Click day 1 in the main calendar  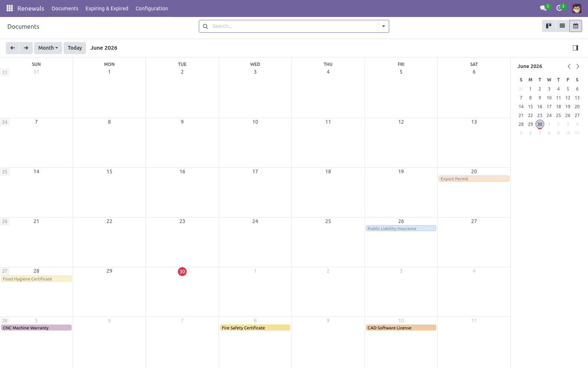point(109,72)
